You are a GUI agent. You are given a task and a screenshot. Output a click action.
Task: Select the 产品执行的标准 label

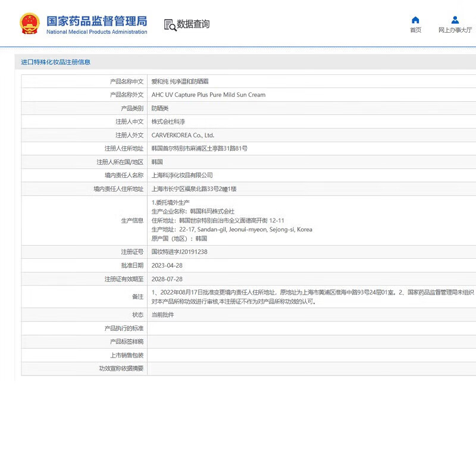click(124, 328)
